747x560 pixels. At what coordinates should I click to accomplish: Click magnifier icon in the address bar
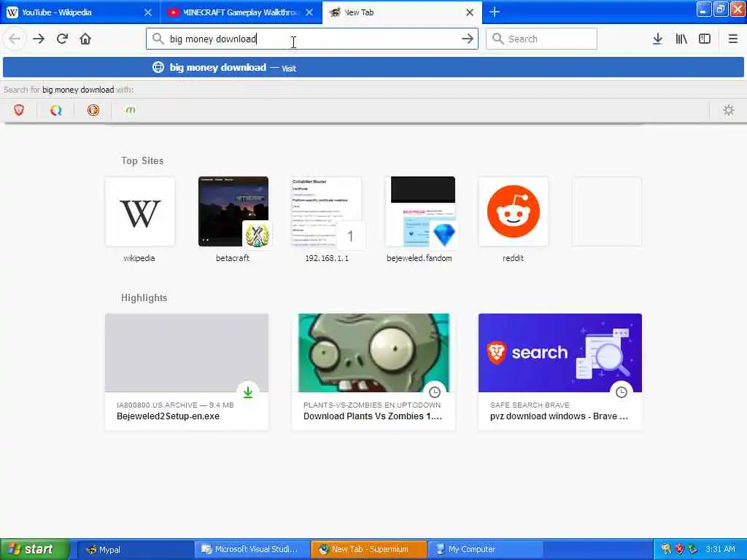[158, 39]
